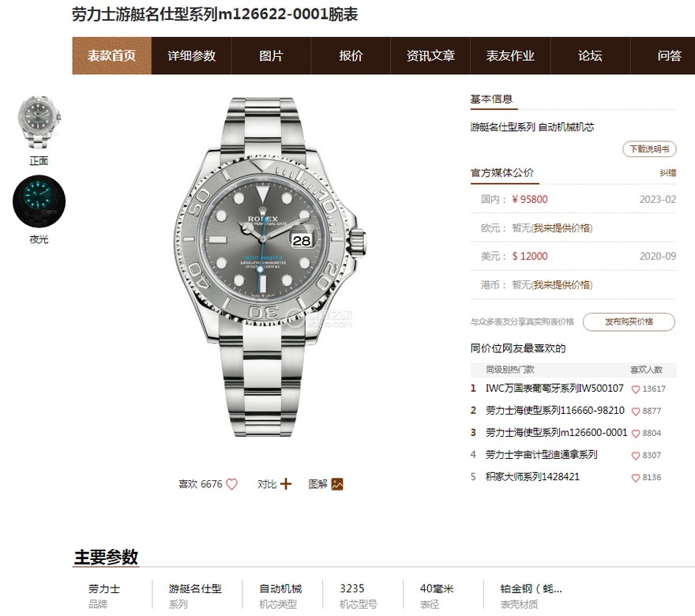Screen dimensions: 695x616
Task: Click heart icon beside 积家大师系列1428421
Action: pos(635,478)
